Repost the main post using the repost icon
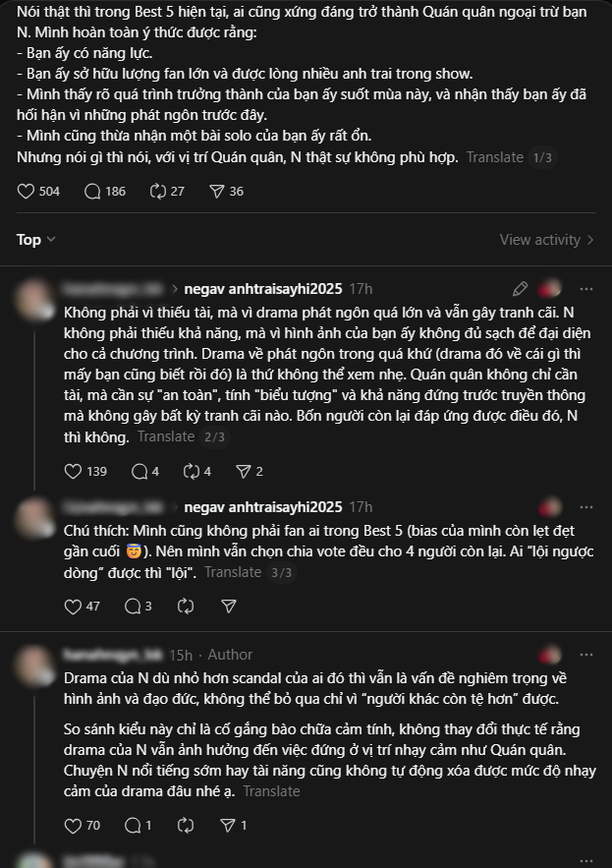Viewport: 612px width, 868px height. (x=157, y=191)
